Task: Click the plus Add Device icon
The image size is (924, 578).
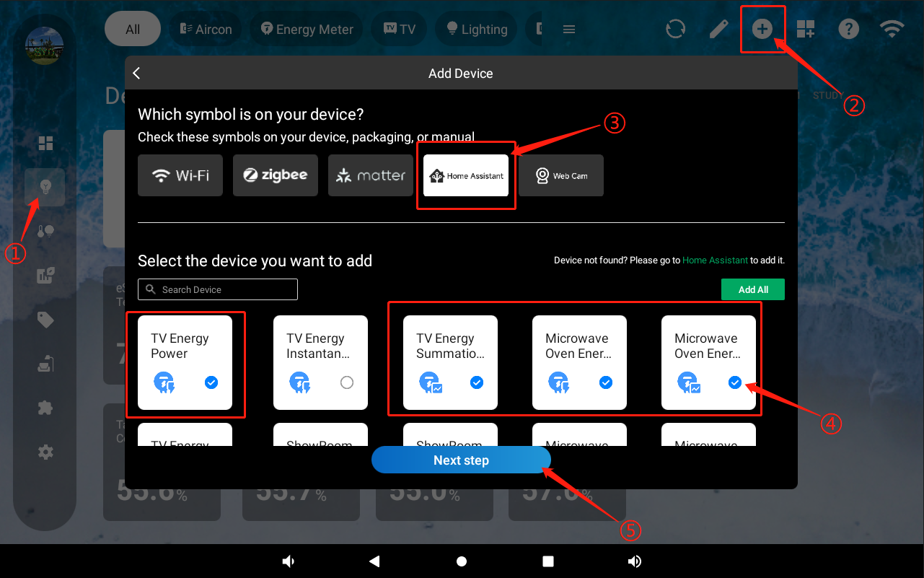Action: [762, 29]
